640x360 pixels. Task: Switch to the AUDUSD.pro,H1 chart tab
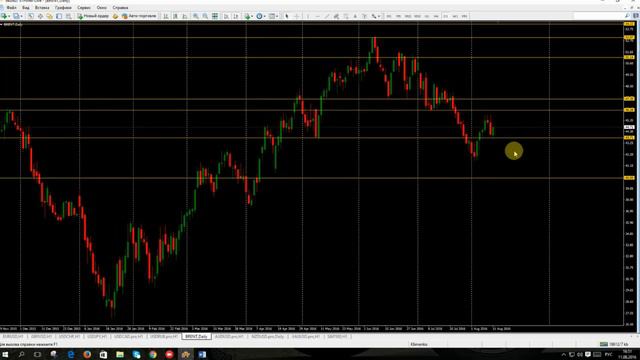pos(229,337)
